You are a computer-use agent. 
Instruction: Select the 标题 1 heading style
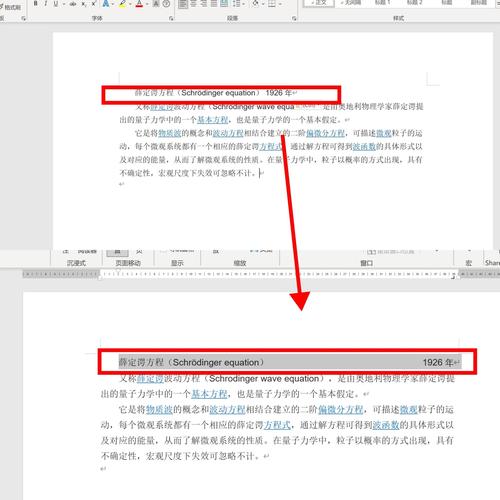point(382,2)
